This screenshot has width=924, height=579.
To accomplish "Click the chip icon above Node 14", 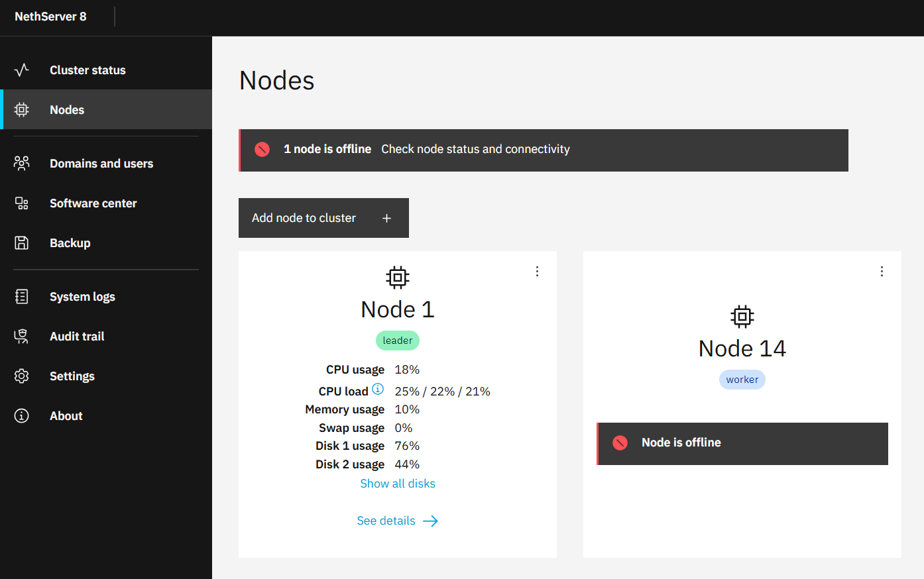I will (x=742, y=317).
